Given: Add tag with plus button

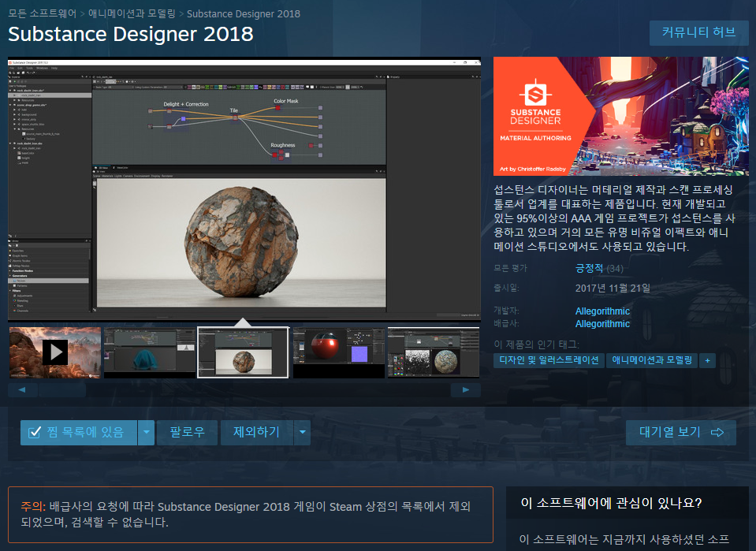Looking at the screenshot, I should (707, 360).
